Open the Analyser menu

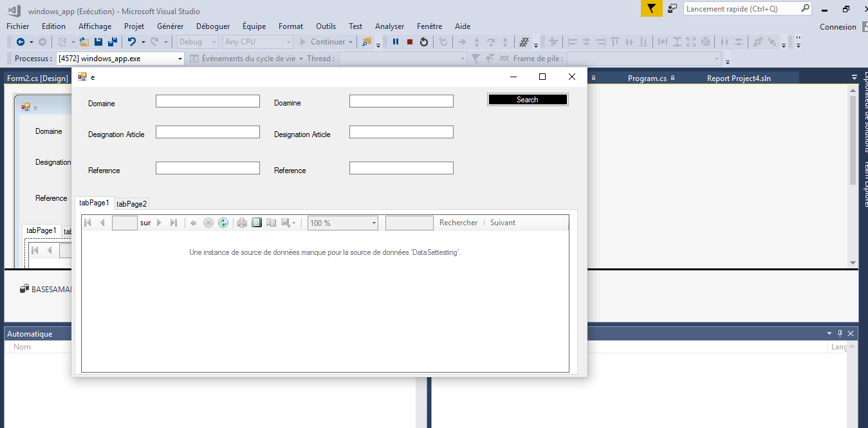[x=389, y=26]
